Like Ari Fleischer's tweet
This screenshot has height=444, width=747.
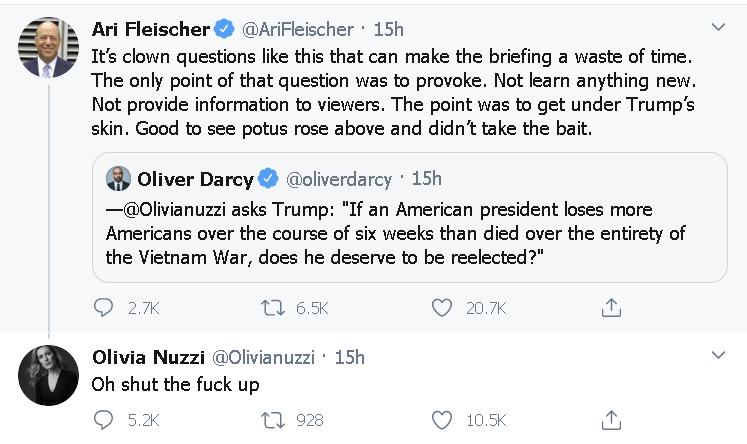[442, 308]
